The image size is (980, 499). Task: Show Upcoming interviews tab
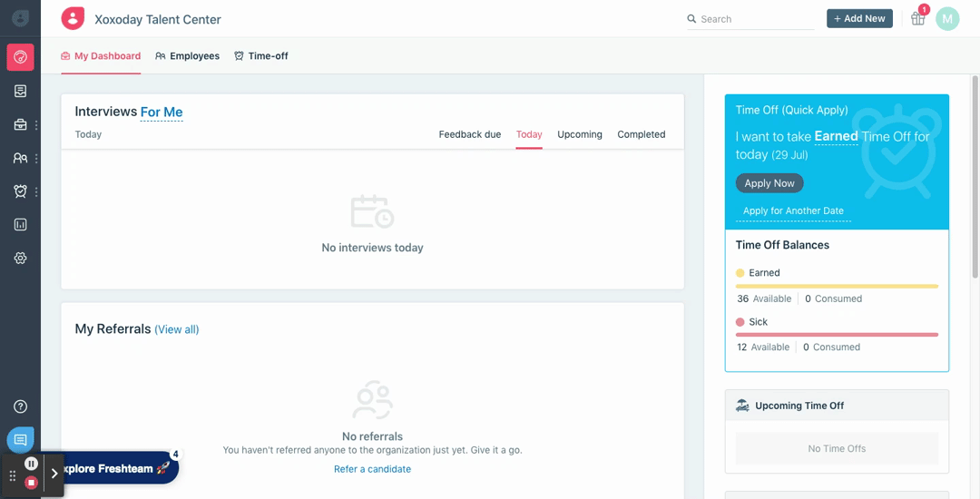tap(579, 134)
